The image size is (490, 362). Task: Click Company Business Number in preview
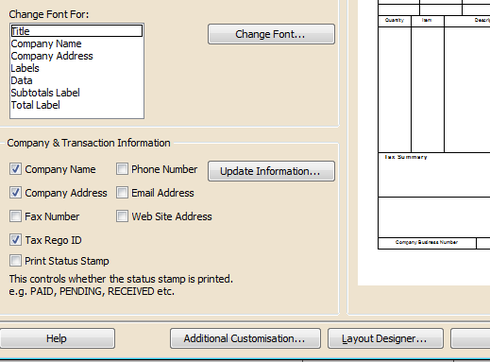[x=427, y=242]
